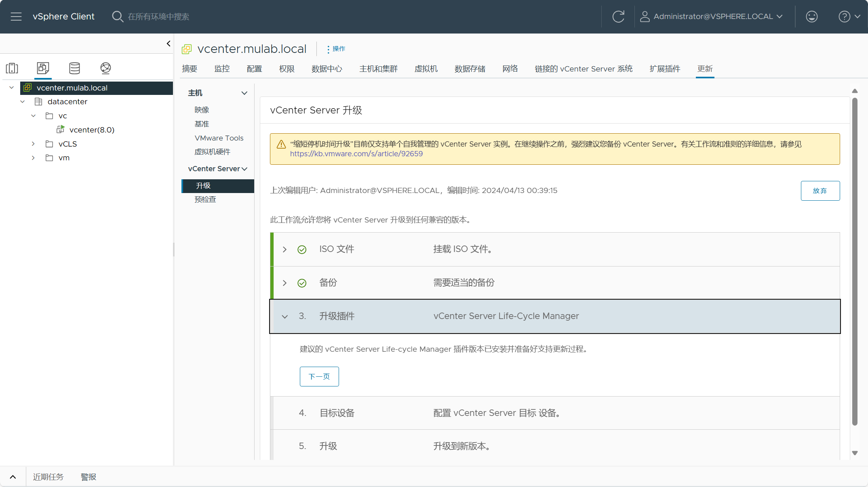Switch to Hosts and Clusters inventory view
The height and width of the screenshot is (487, 868).
[x=12, y=68]
